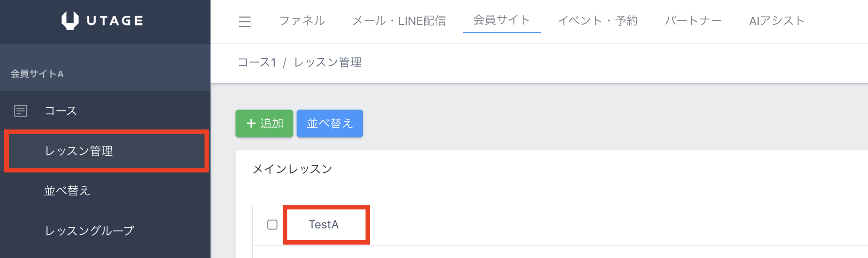Select レッスン管理 in the sidebar
Screen dimensions: 868x258
79,151
